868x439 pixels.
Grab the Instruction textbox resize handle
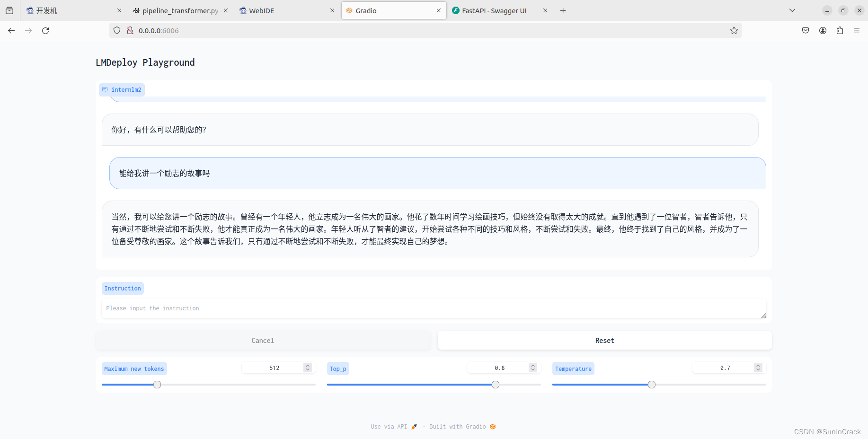(763, 316)
